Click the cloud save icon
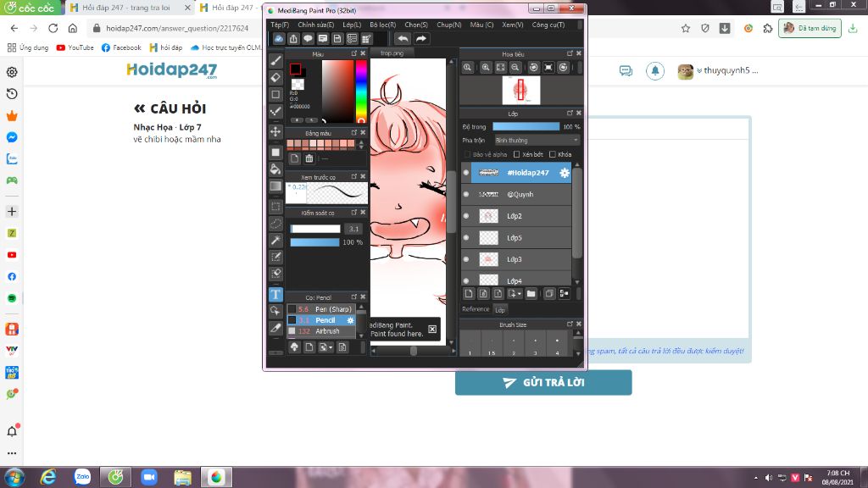This screenshot has height=488, width=868. click(279, 38)
